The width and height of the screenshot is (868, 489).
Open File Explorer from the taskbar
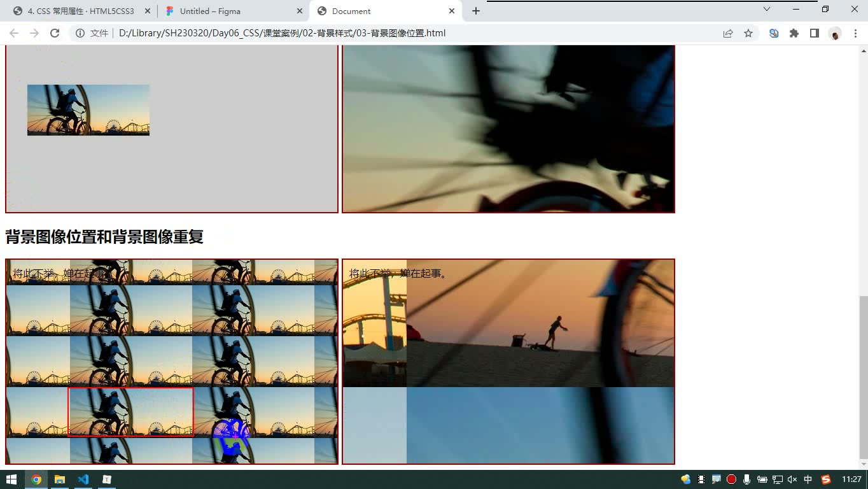[x=60, y=479]
